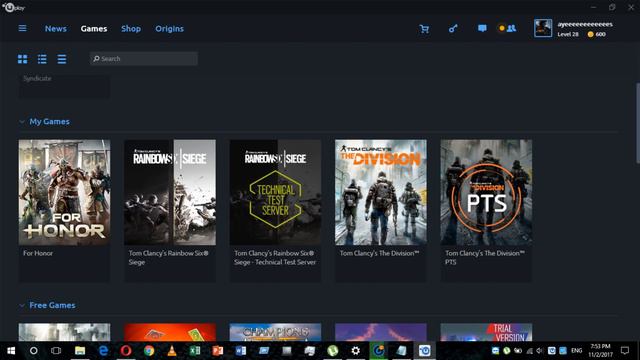Launch Opera browser from taskbar
Screen dimensions: 640x360
[126, 351]
